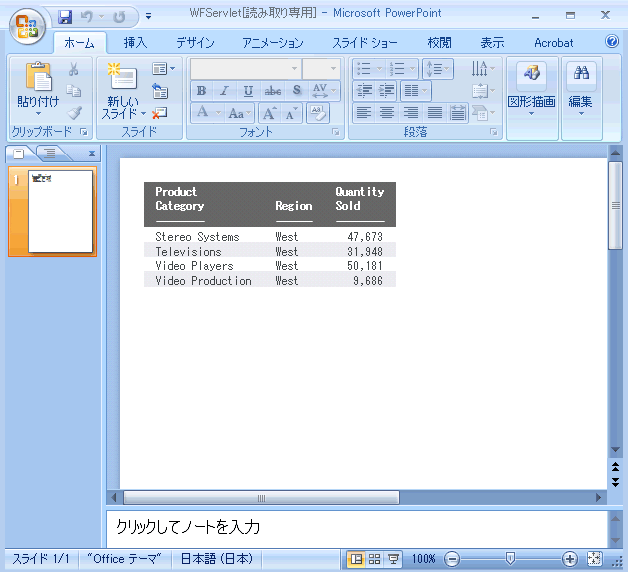This screenshot has width=628, height=572.
Task: Open the font size combo box
Action: tap(321, 68)
